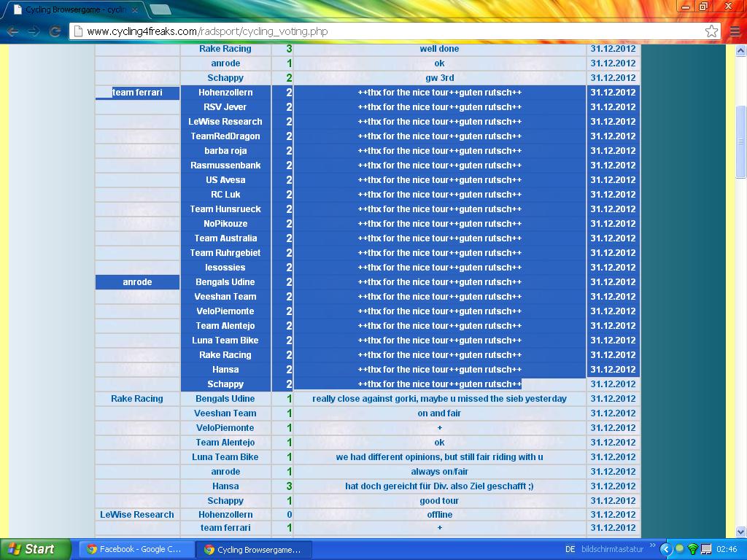Click the DE language indicator

pyautogui.click(x=570, y=549)
